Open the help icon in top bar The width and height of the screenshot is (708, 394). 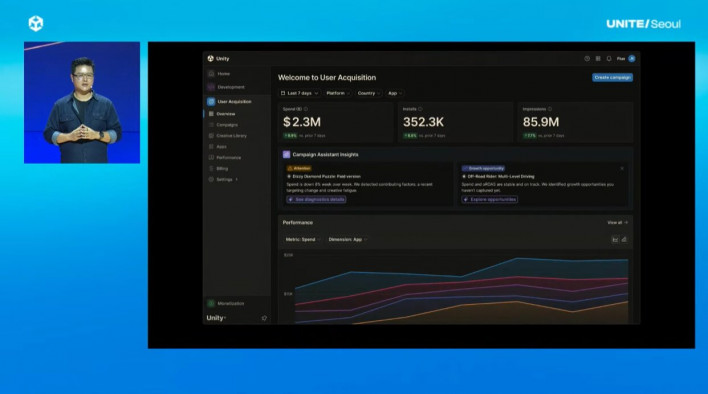point(587,59)
